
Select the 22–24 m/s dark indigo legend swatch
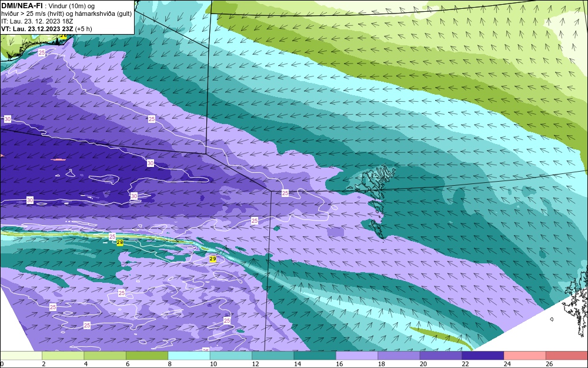pos(483,355)
